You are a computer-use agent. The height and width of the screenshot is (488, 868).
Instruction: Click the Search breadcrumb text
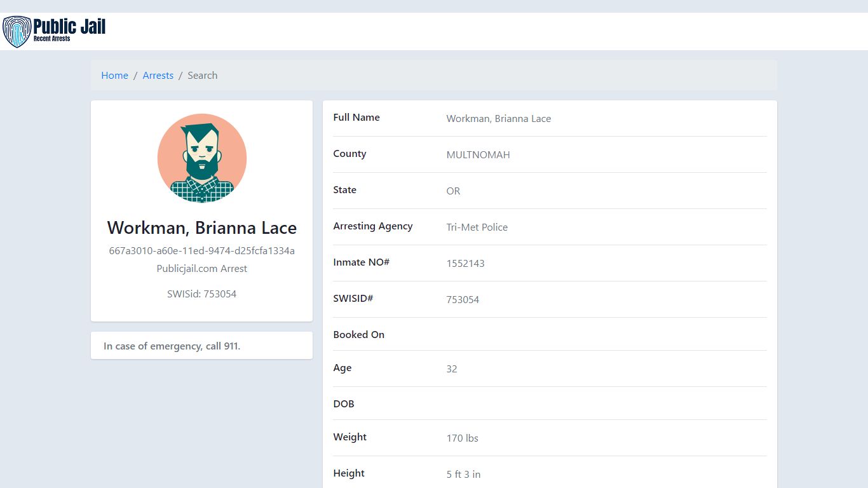202,75
